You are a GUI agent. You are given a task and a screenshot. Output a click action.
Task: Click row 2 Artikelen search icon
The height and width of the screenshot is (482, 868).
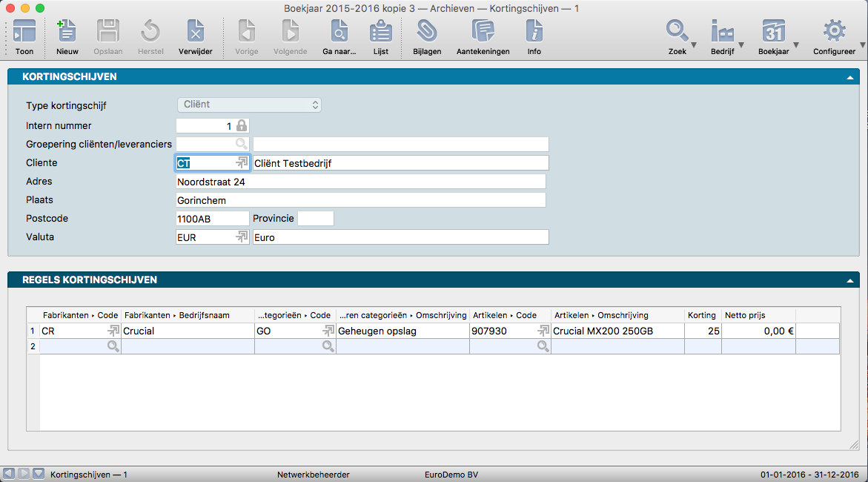(x=543, y=346)
